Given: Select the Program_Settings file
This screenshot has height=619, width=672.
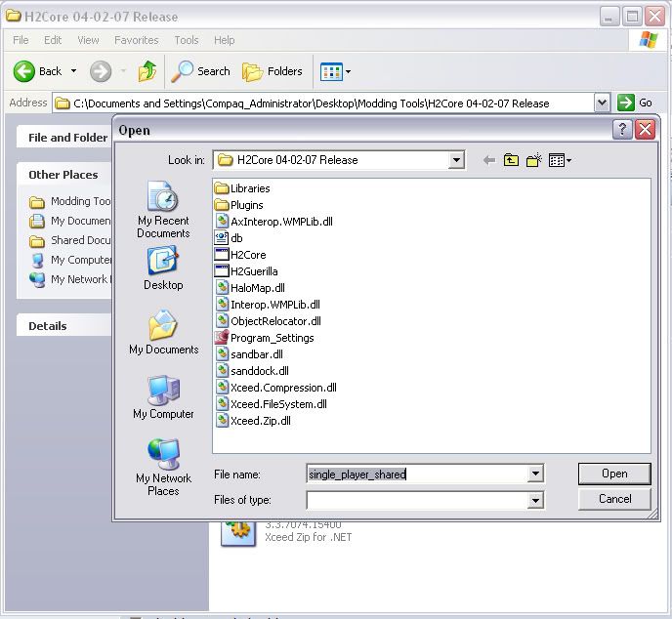Looking at the screenshot, I should coord(264,338).
